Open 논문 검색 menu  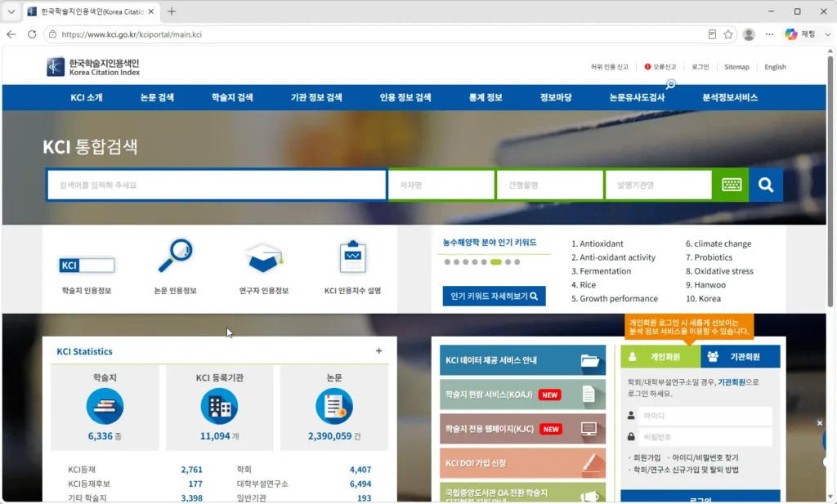157,97
